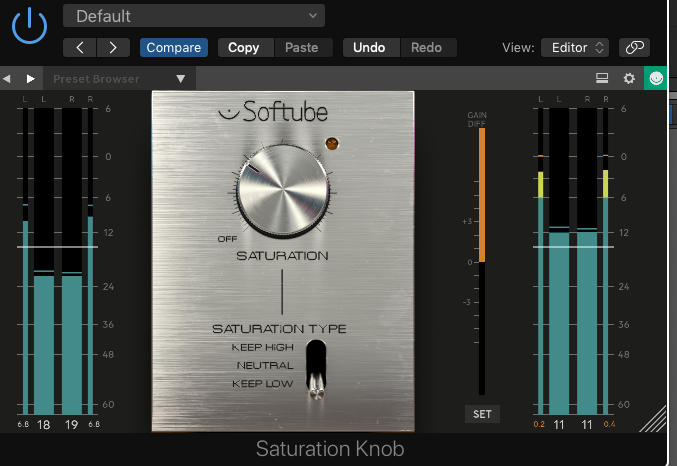Click the Copy button
Image resolution: width=677 pixels, height=466 pixels.
point(244,48)
